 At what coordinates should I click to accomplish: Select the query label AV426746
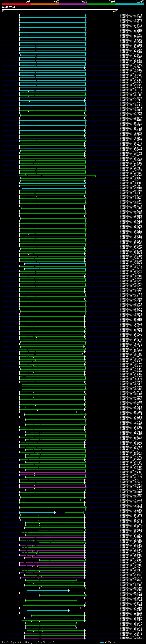(8, 8)
